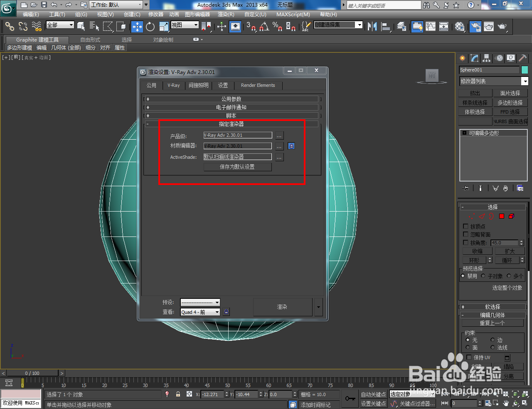Click the Render Production teapot icon
This screenshot has width=532, height=409.
point(502,27)
